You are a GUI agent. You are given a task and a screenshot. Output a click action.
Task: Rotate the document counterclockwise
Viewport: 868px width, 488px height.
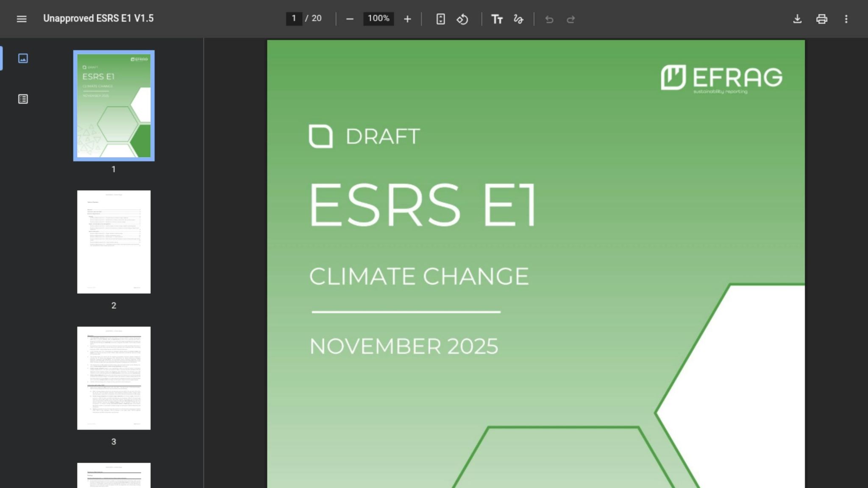coord(462,19)
